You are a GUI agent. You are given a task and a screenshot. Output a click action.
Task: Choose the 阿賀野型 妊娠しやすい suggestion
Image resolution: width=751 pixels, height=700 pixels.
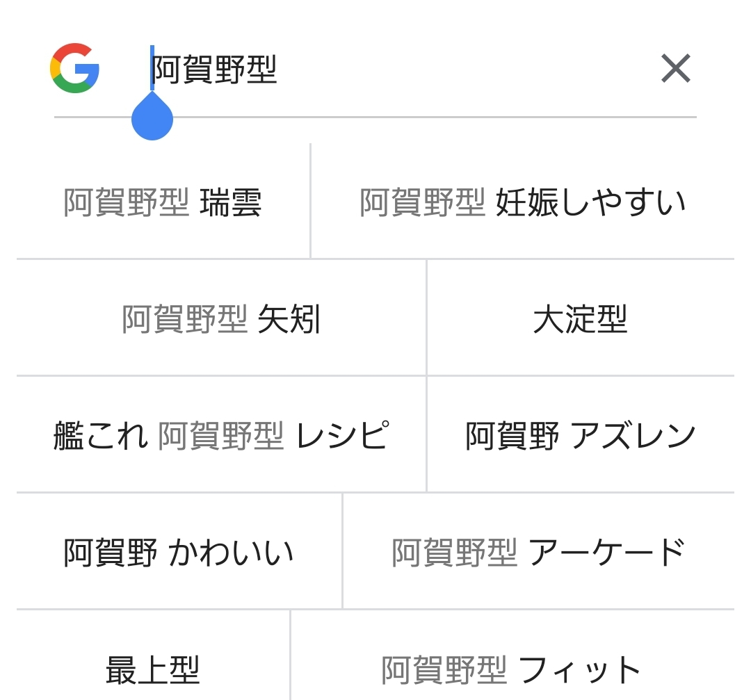[x=523, y=203]
